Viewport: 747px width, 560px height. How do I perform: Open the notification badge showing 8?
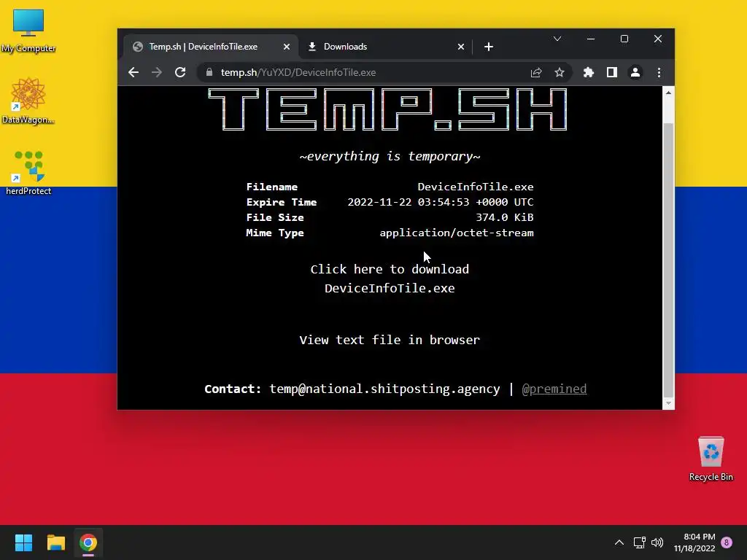727,542
